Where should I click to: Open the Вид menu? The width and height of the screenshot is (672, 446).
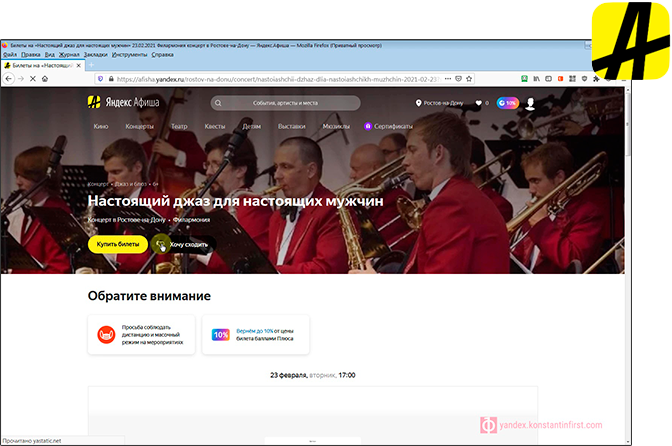click(50, 55)
